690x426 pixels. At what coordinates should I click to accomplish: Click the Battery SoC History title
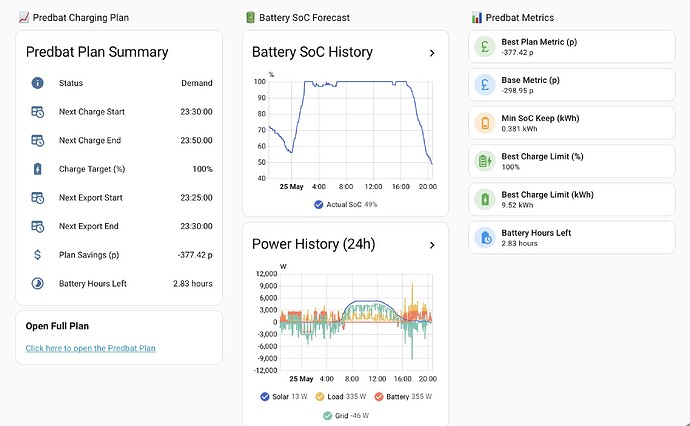(x=312, y=52)
